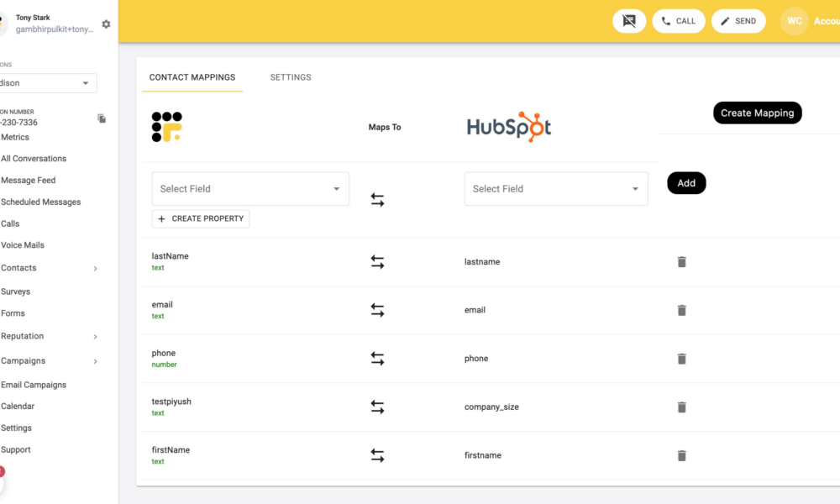The height and width of the screenshot is (504, 840).
Task: Toggle sync direction arrows for firstName
Action: [377, 455]
